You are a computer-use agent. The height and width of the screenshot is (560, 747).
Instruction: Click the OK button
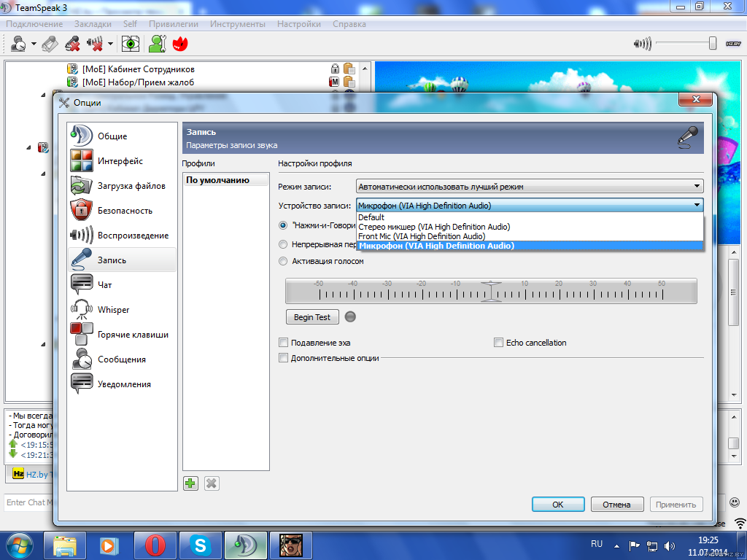click(x=558, y=505)
